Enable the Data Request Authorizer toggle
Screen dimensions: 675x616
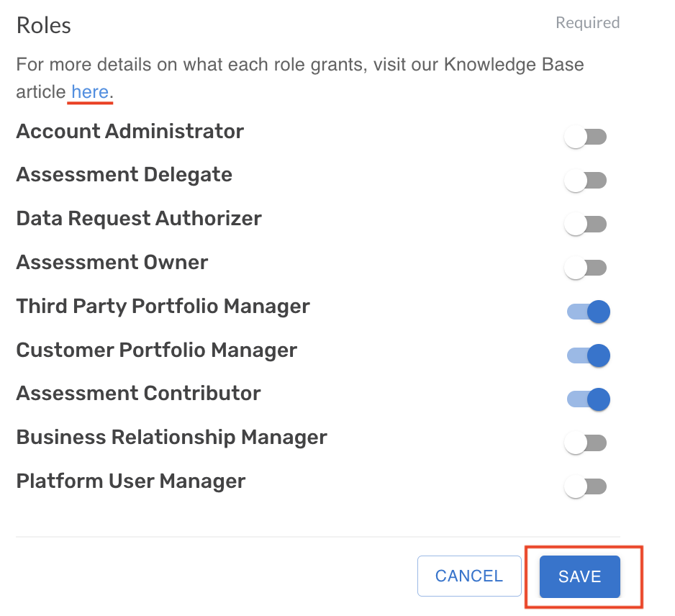click(585, 224)
